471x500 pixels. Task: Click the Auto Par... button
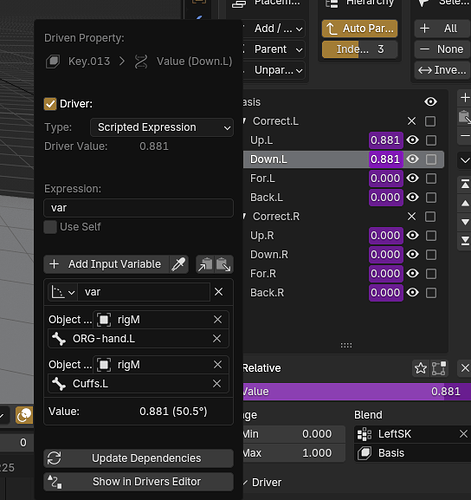[x=360, y=29]
